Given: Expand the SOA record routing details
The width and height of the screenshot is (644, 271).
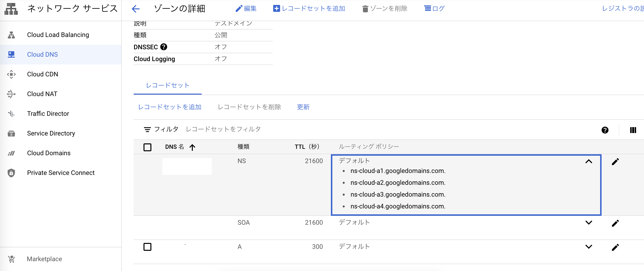Looking at the screenshot, I should pyautogui.click(x=589, y=222).
